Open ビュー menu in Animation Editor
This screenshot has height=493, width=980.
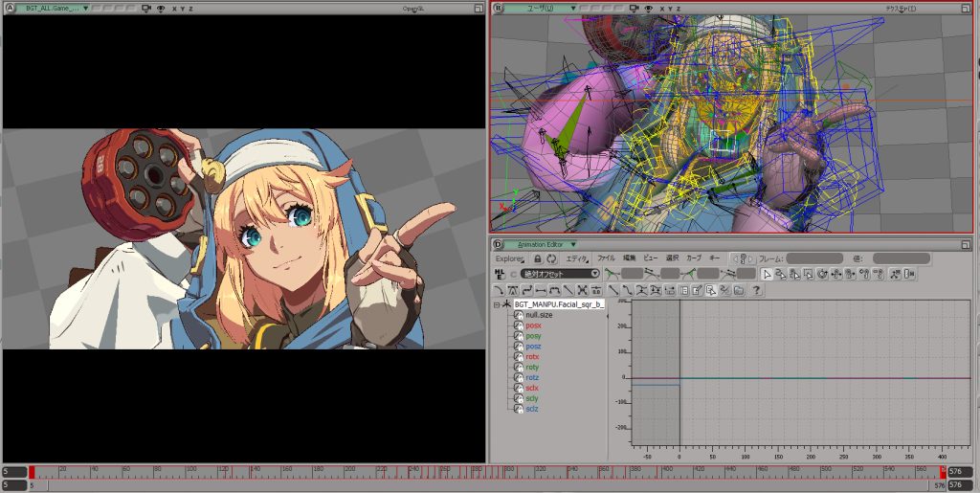tap(651, 258)
